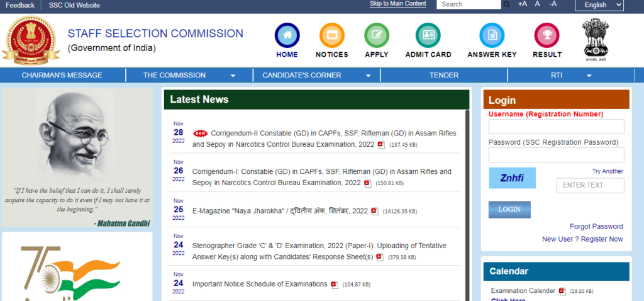Screen dimensions: 644x301
Task: Expand The Commission menu arrow
Action: click(x=233, y=76)
